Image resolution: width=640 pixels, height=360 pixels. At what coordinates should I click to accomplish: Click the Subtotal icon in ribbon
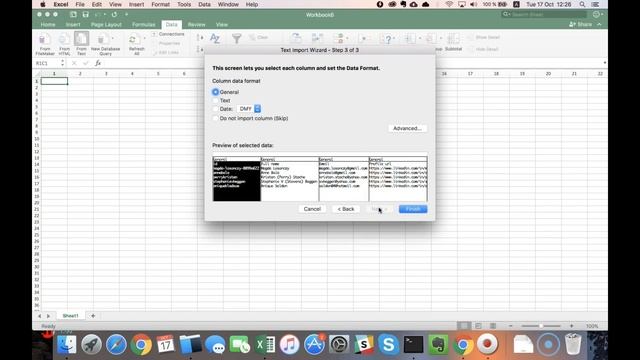(x=453, y=39)
